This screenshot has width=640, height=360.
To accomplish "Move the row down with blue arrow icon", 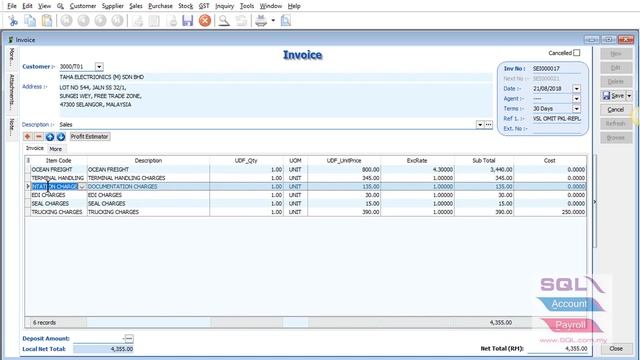I will point(61,137).
